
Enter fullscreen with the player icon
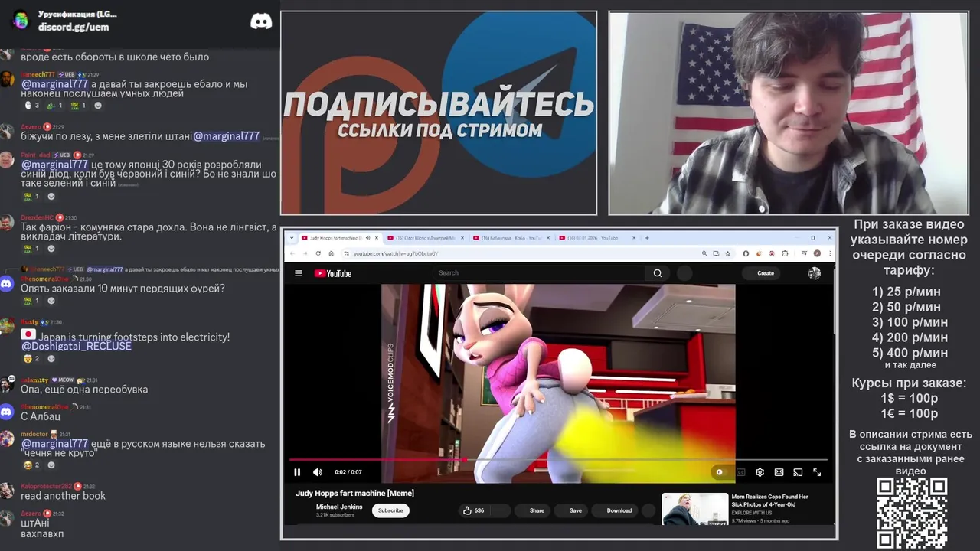pyautogui.click(x=817, y=472)
